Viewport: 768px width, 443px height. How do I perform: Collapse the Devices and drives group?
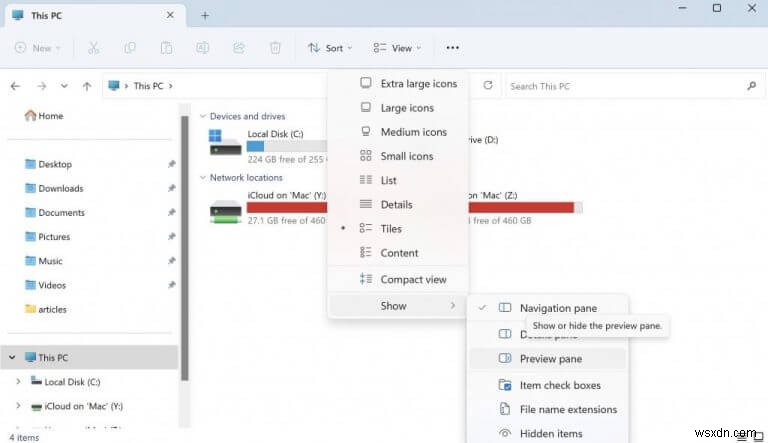202,116
